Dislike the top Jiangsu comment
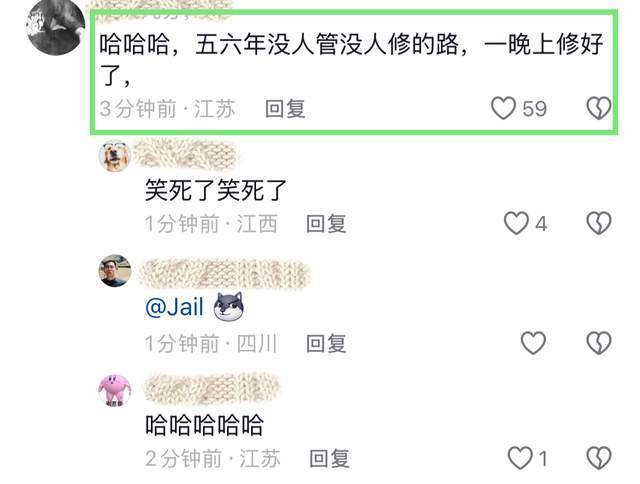 tap(599, 108)
